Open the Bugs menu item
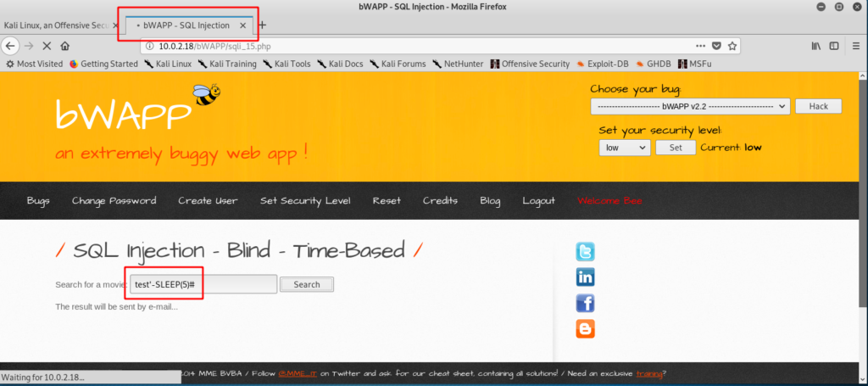The height and width of the screenshot is (386, 868). pyautogui.click(x=38, y=200)
